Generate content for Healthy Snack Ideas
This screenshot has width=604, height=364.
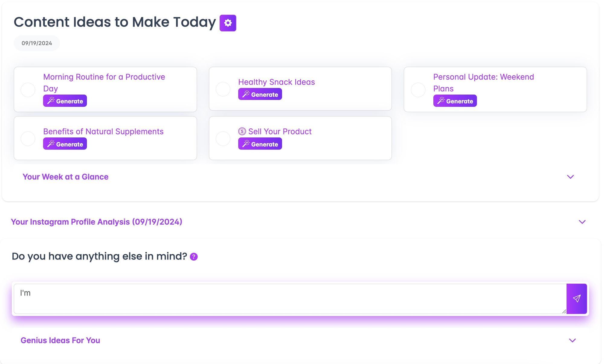[260, 94]
